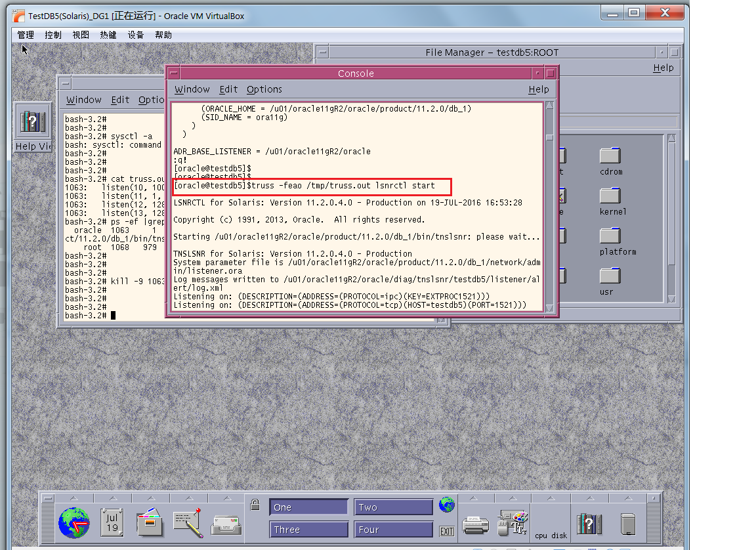Screen dimensions: 756x550
Task: Click the File Manager scrollbar down arrow
Action: (x=671, y=299)
